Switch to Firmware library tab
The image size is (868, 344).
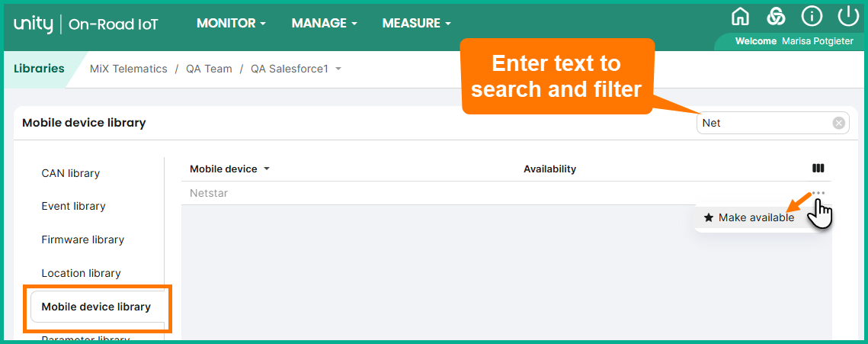click(82, 240)
